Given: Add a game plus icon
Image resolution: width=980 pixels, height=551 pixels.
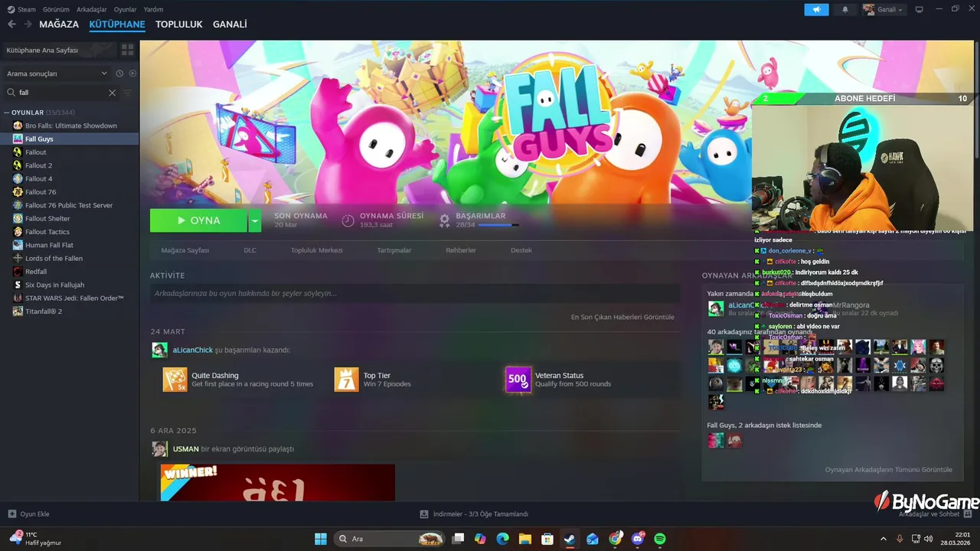Looking at the screenshot, I should click(11, 514).
